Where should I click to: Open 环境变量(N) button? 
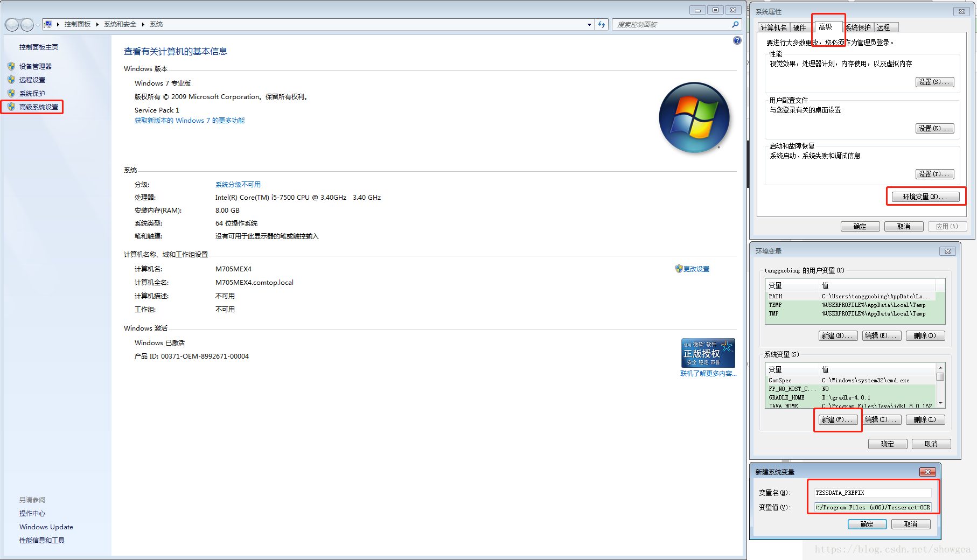point(925,197)
